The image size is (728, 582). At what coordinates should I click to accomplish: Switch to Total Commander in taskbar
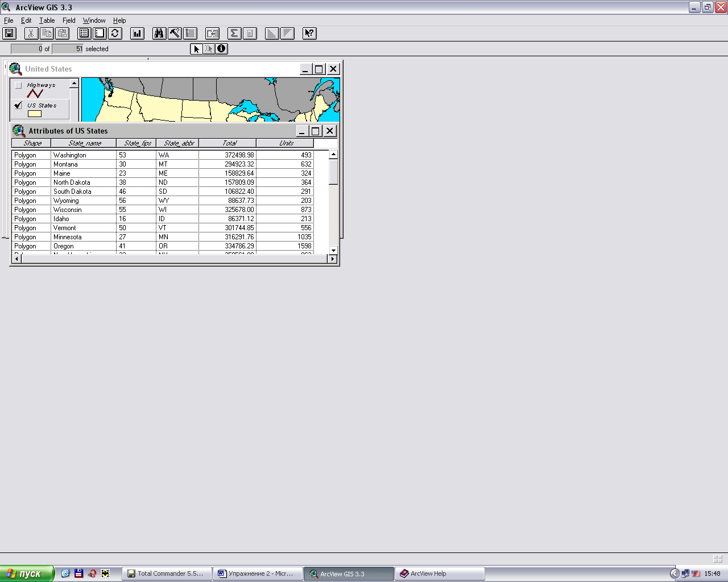pos(167,573)
